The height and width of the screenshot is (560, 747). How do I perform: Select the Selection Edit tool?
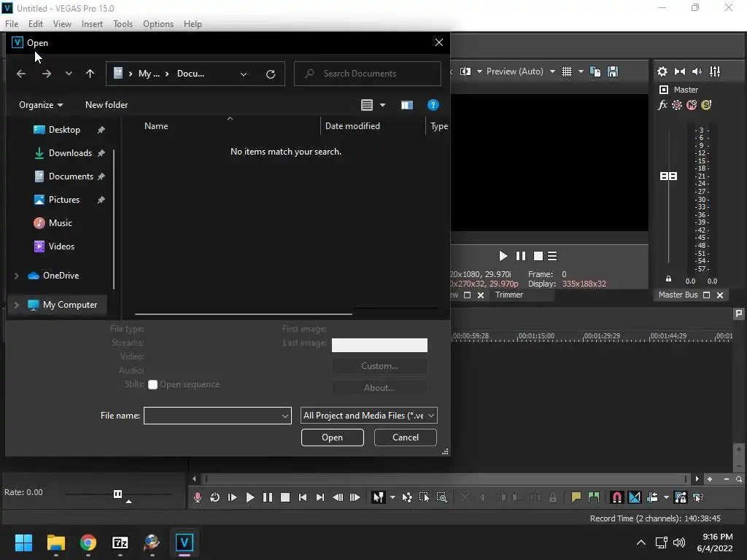coord(424,497)
